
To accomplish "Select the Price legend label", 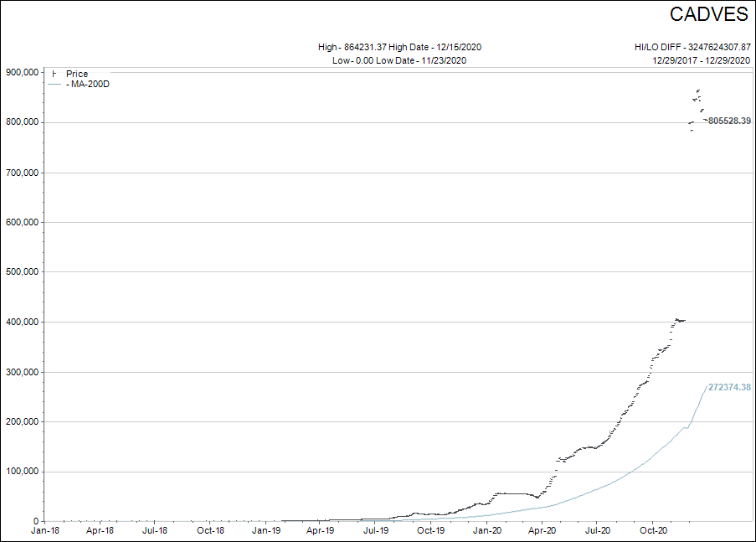I will [x=77, y=74].
